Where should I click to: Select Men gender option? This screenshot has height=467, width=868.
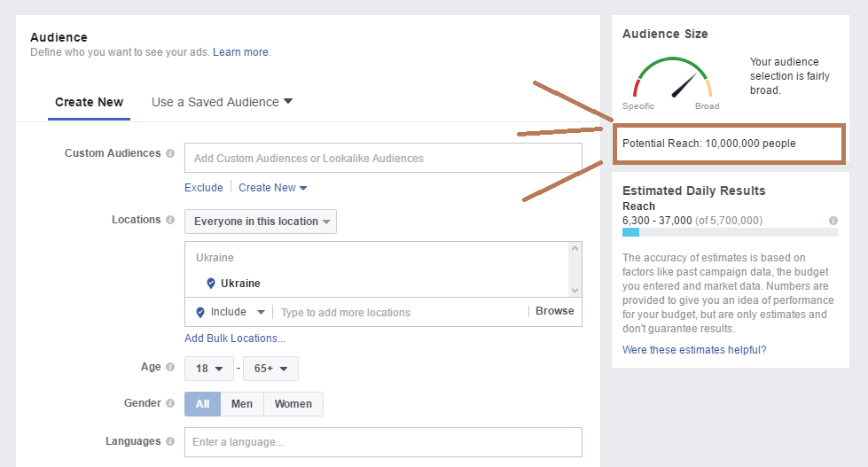(x=242, y=404)
